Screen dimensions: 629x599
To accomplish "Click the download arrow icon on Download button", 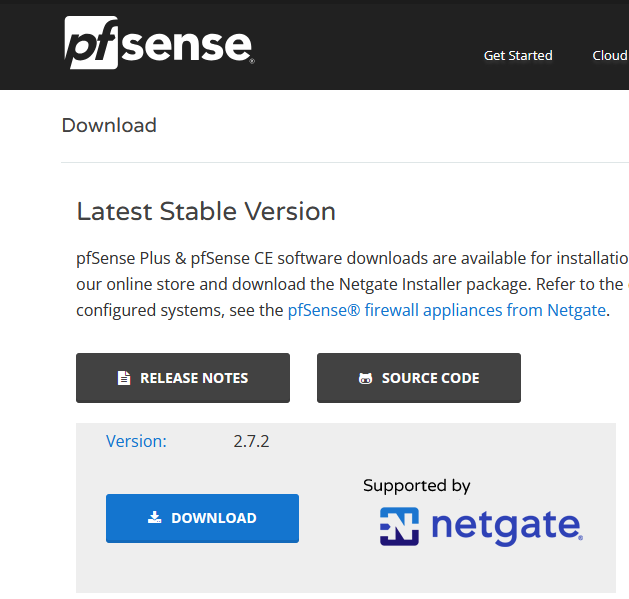I will click(154, 518).
